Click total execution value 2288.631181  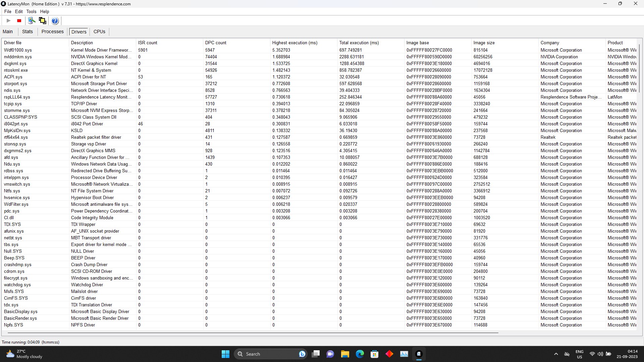pos(352,57)
